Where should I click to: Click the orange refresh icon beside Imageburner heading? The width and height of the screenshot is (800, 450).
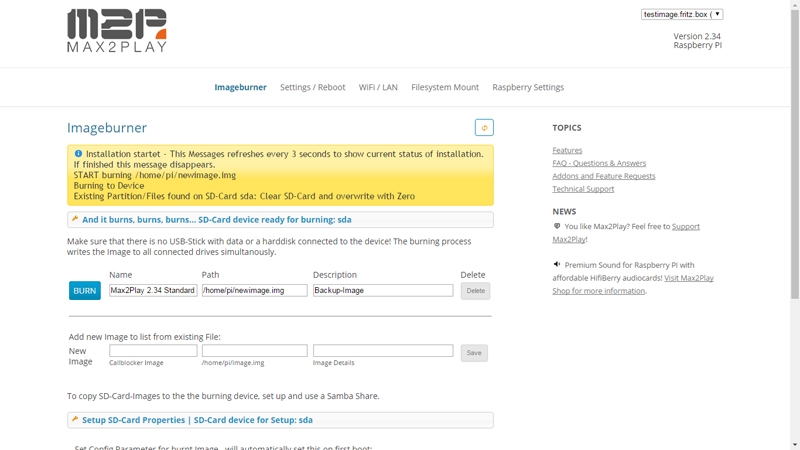(484, 128)
